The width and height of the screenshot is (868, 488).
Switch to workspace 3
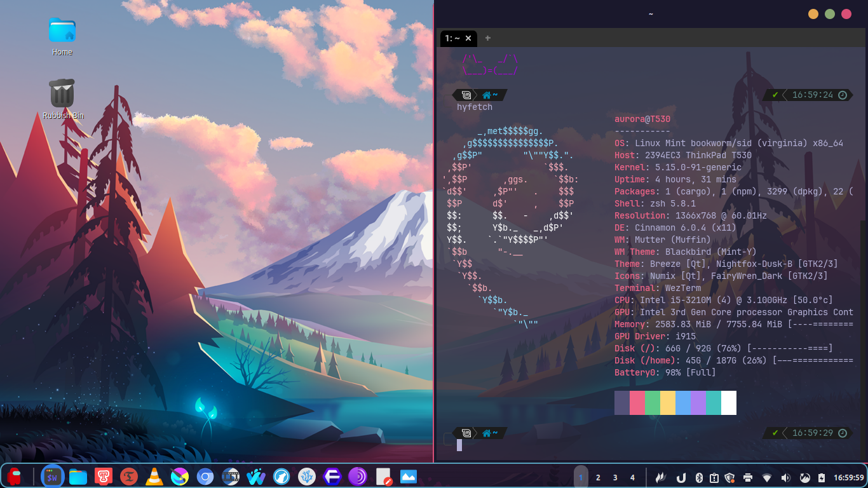pyautogui.click(x=615, y=477)
